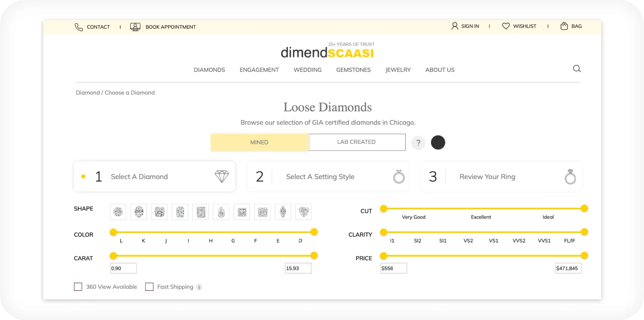Screen dimensions: 644x320
Task: Click the ring icon in step 3
Action: [570, 176]
